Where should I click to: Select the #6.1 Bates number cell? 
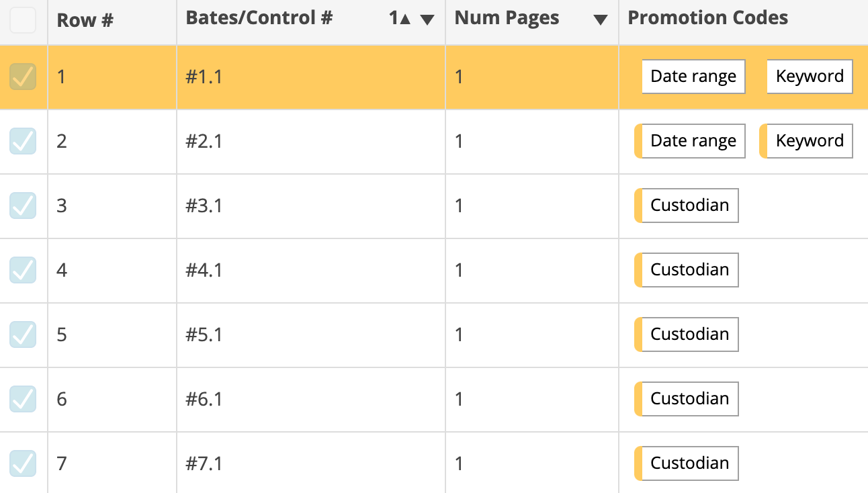point(311,399)
